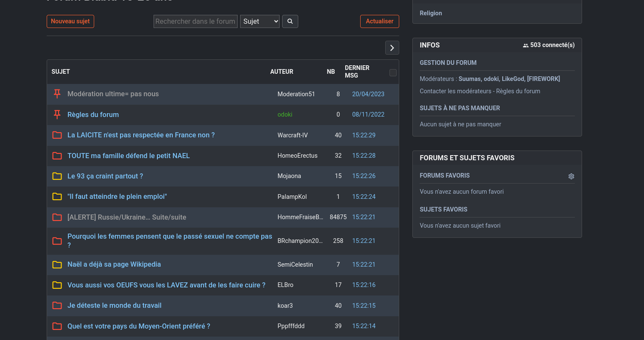Click connected users icon in INFOS panel
The height and width of the screenshot is (340, 644).
point(526,45)
